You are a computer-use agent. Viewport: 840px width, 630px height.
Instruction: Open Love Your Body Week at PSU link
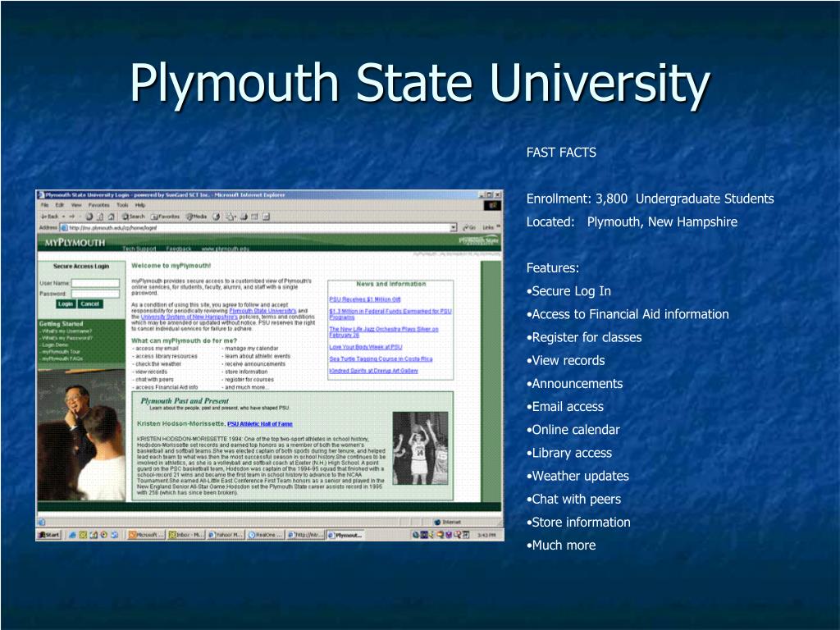[366, 347]
